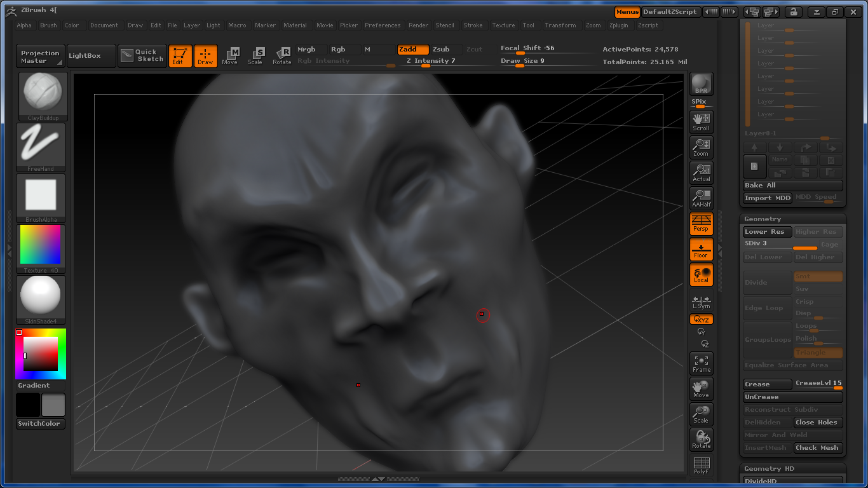Click the Quick Sketch icon

[x=142, y=56]
